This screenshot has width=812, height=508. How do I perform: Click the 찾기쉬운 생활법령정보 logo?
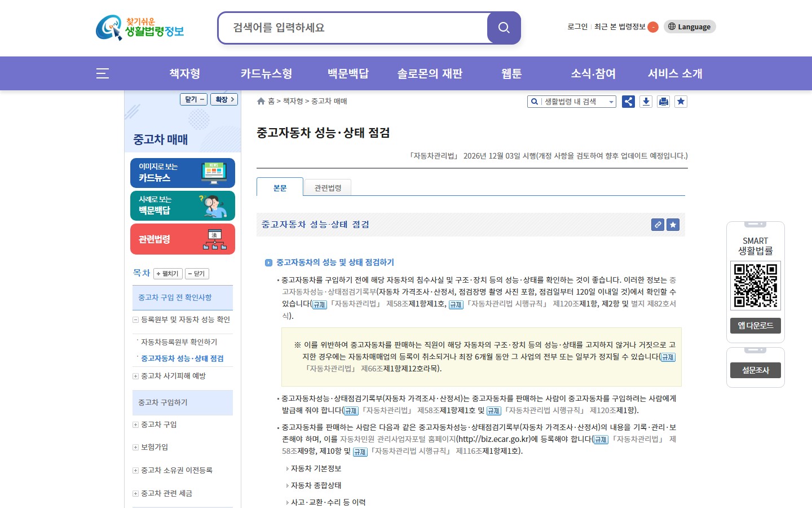click(x=140, y=28)
